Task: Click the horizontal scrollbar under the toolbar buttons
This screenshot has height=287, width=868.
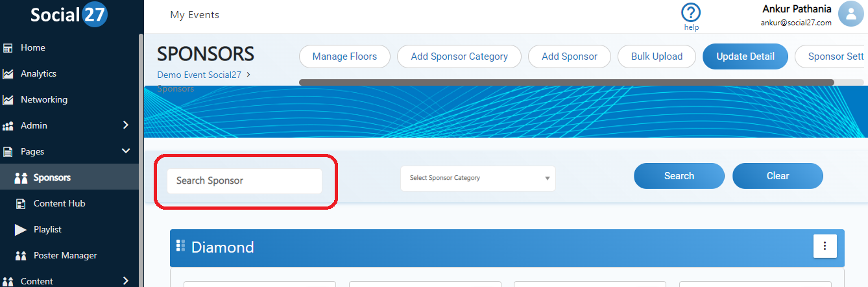Action: [566, 82]
